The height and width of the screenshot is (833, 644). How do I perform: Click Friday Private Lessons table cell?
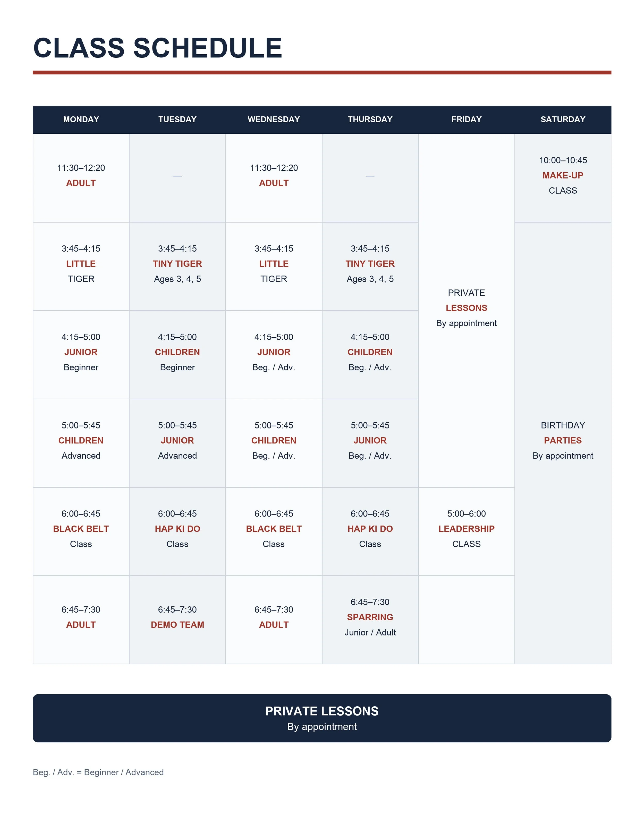coord(466,311)
